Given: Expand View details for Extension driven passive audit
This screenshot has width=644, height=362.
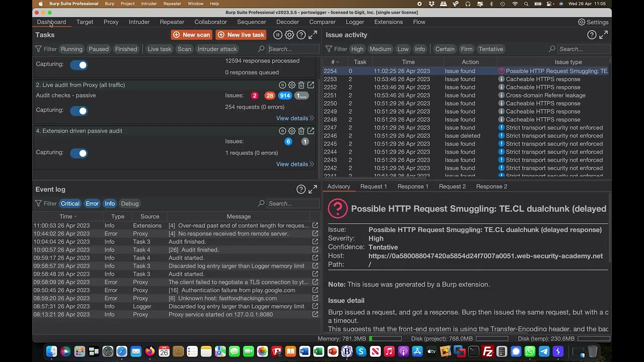Looking at the screenshot, I should pos(295,164).
